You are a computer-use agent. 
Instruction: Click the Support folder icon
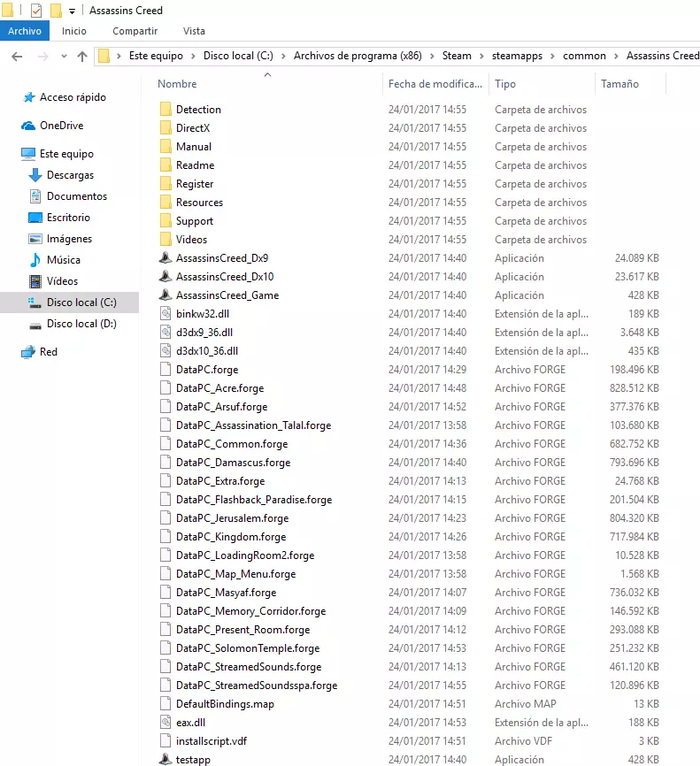click(165, 220)
